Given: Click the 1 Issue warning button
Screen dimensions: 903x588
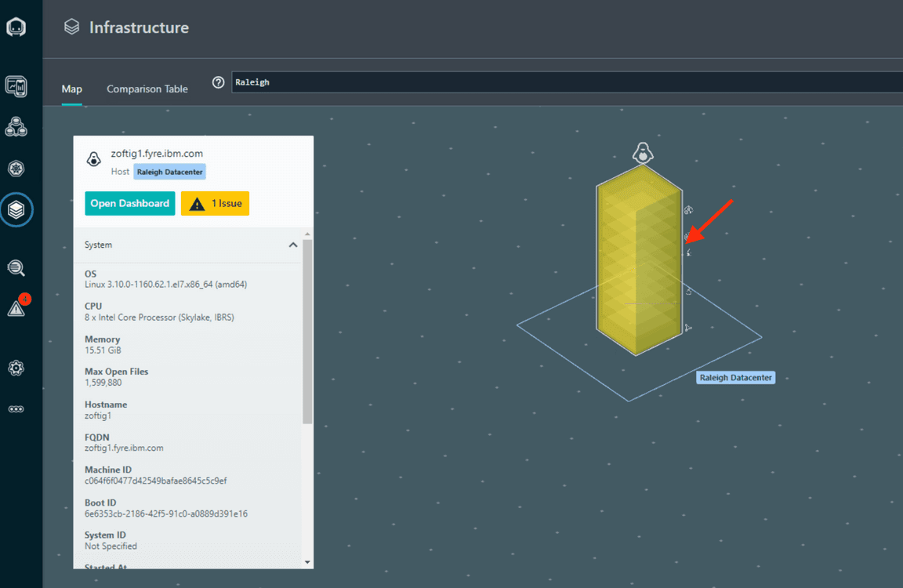Looking at the screenshot, I should [215, 203].
